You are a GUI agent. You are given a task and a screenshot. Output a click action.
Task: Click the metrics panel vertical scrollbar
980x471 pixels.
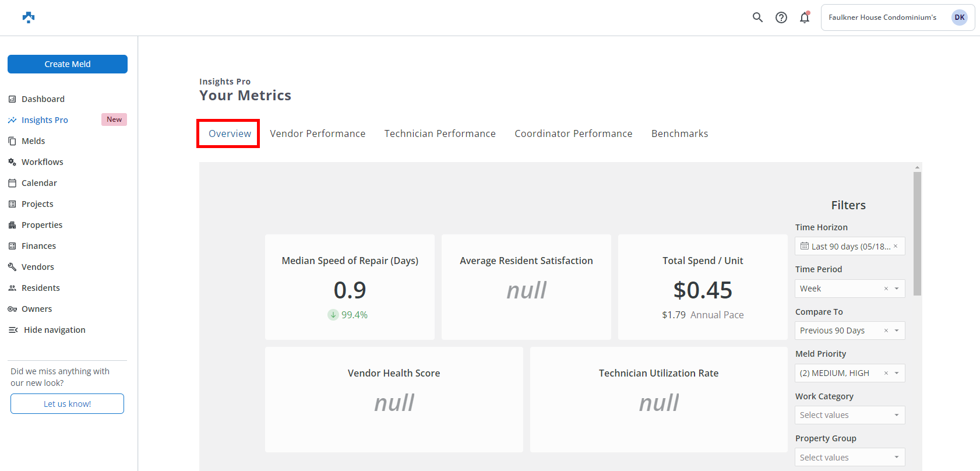[x=917, y=233]
